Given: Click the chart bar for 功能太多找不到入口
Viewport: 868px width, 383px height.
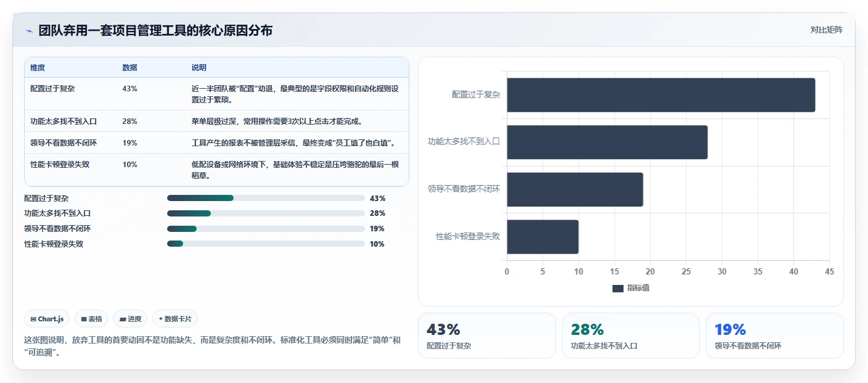Looking at the screenshot, I should pos(607,142).
